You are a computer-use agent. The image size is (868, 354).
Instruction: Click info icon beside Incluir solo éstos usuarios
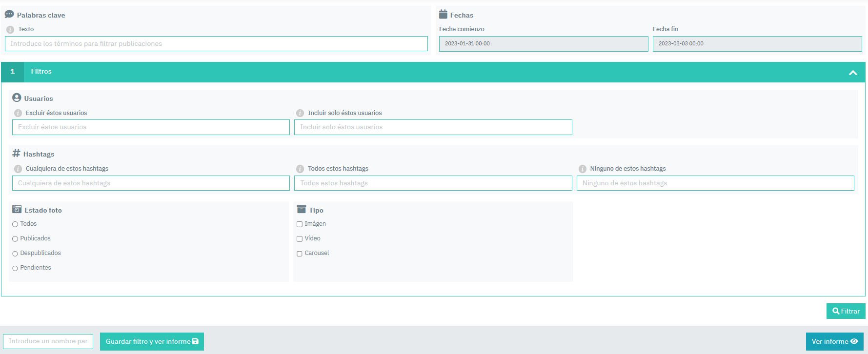300,113
